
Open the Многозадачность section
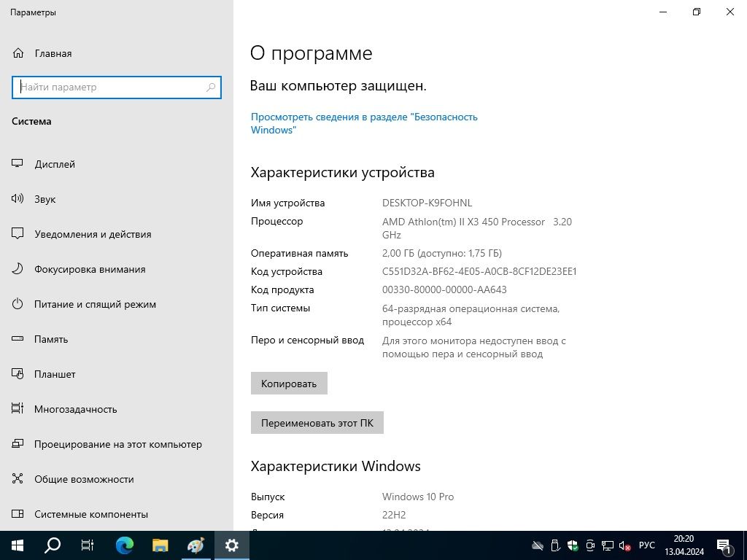tap(75, 409)
